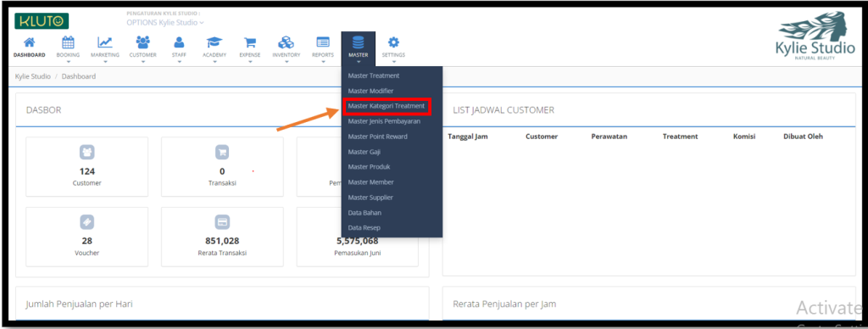Open the Inventory boxes icon
Viewport: 868px width, 329px height.
coord(287,42)
